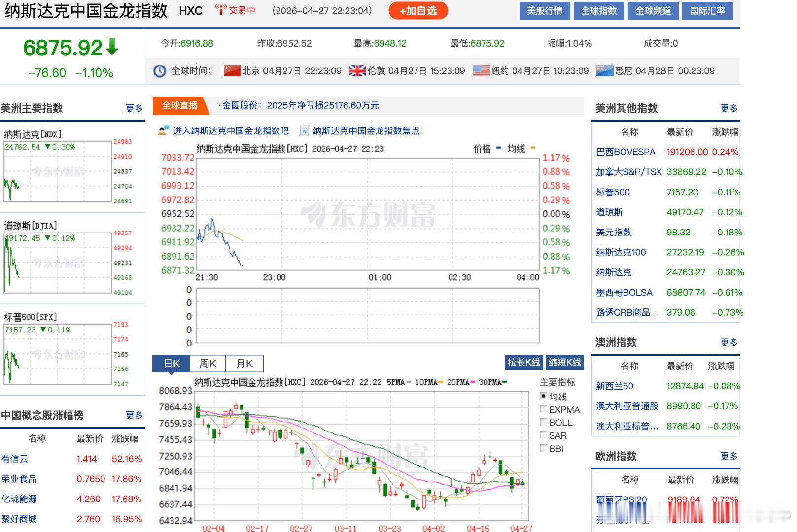Open the 有信云 stock link
The width and height of the screenshot is (797, 532).
15,459
